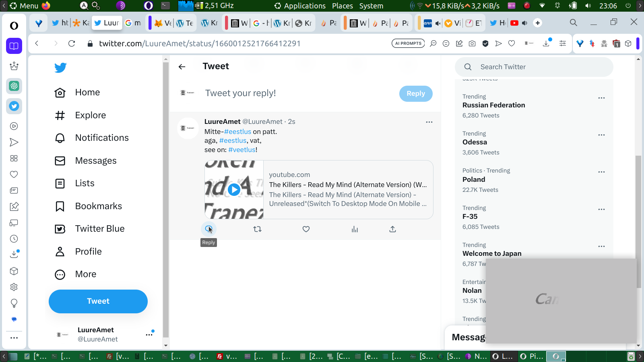Viewport: 644px width, 362px height.
Task: Open the Places menu in top panel
Action: 343,6
